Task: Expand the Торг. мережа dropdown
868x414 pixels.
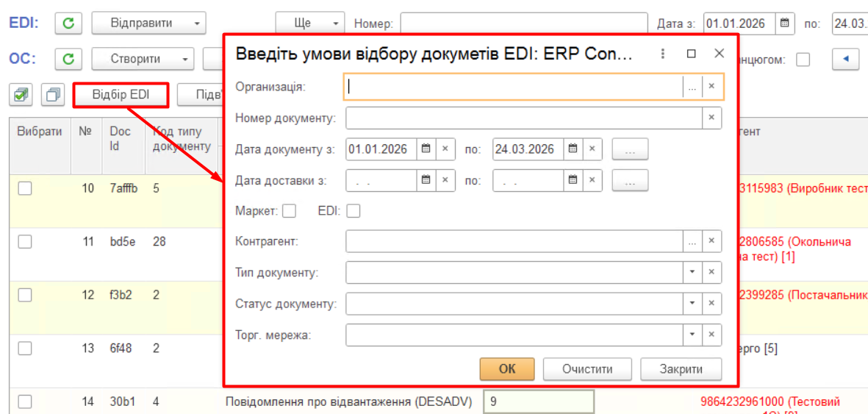Action: click(692, 335)
